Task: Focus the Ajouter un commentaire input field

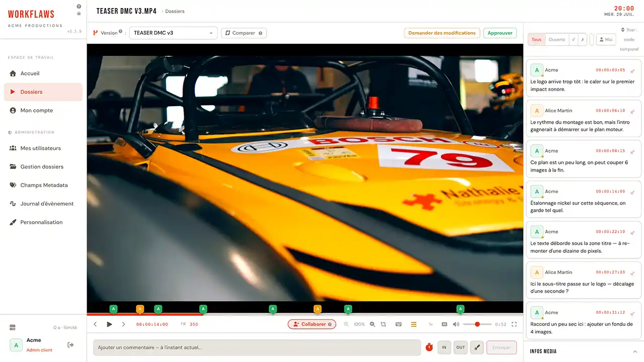Action: pos(257,347)
